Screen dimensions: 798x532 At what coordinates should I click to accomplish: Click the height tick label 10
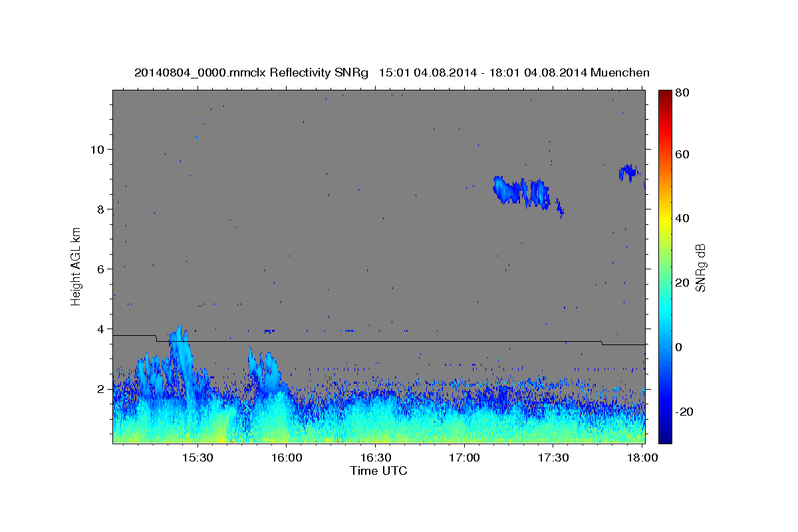[97, 149]
